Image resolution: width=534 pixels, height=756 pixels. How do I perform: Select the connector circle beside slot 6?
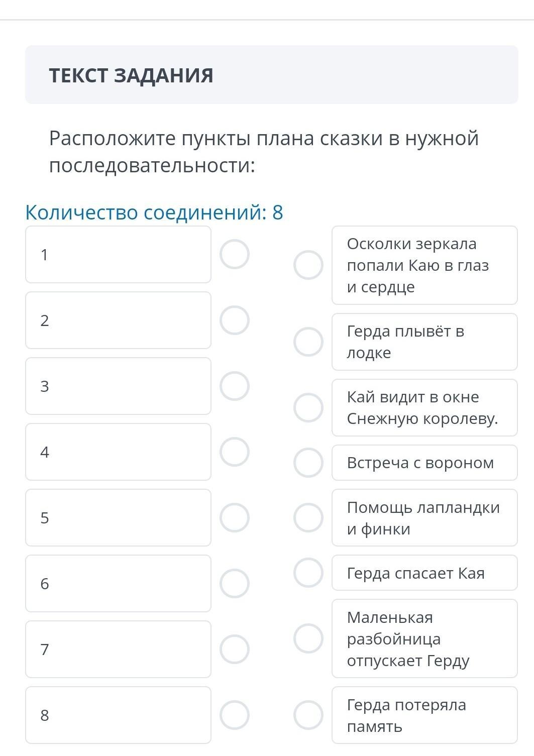pyautogui.click(x=235, y=584)
